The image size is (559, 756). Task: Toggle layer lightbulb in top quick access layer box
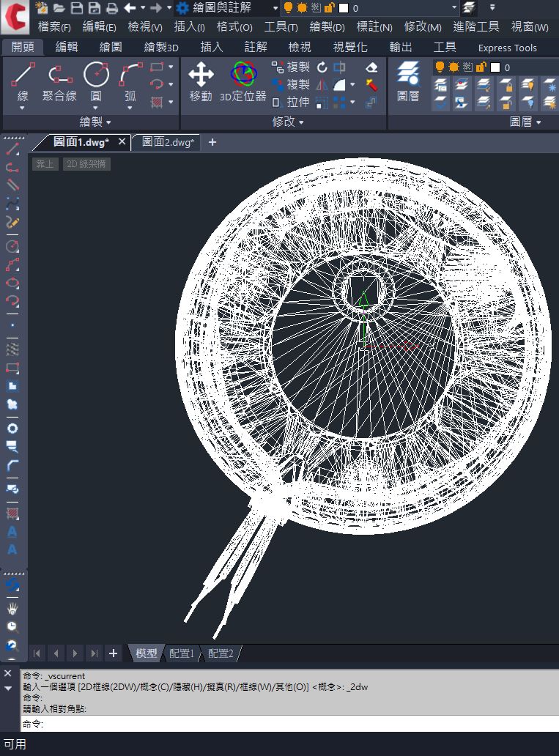pos(288,8)
